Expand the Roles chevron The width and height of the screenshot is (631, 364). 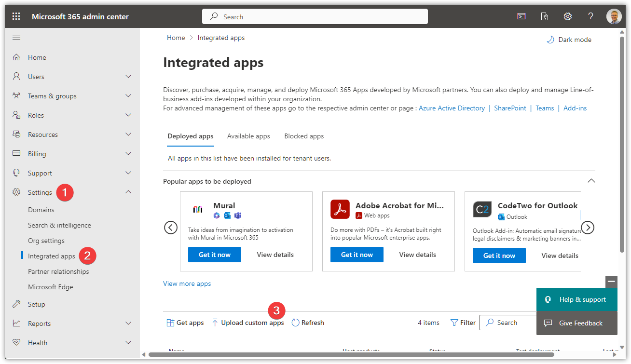[x=128, y=115]
